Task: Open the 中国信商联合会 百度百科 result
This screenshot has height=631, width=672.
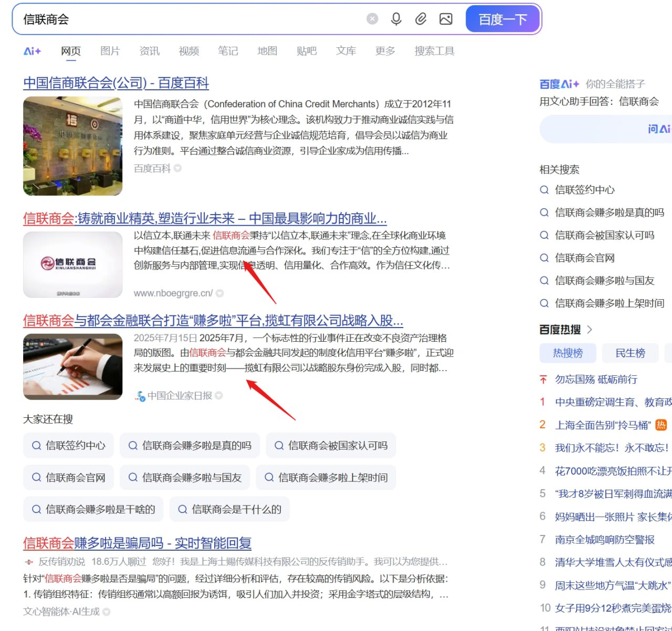Action: pyautogui.click(x=115, y=83)
